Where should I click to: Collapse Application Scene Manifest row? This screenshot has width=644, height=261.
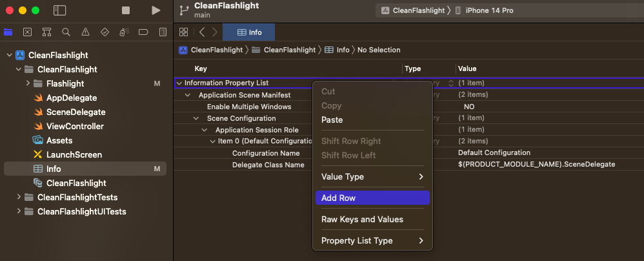[x=188, y=95]
